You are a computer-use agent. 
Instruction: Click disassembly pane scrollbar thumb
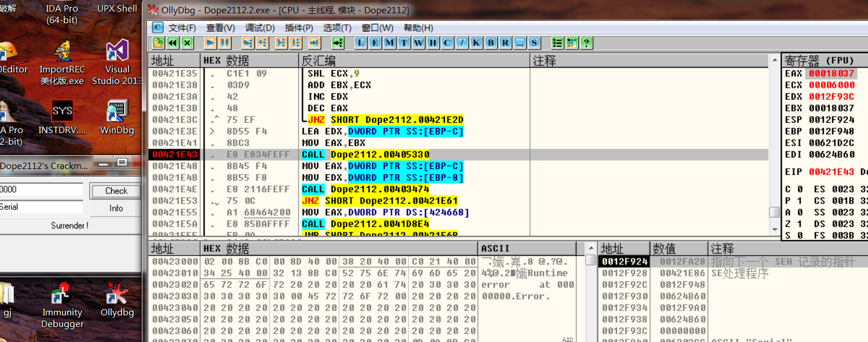774,212
